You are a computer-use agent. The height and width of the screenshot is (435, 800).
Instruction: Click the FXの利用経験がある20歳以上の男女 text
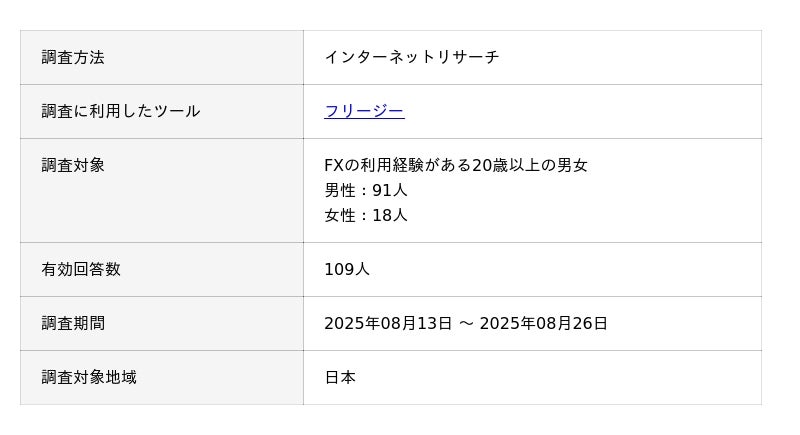tap(455, 165)
